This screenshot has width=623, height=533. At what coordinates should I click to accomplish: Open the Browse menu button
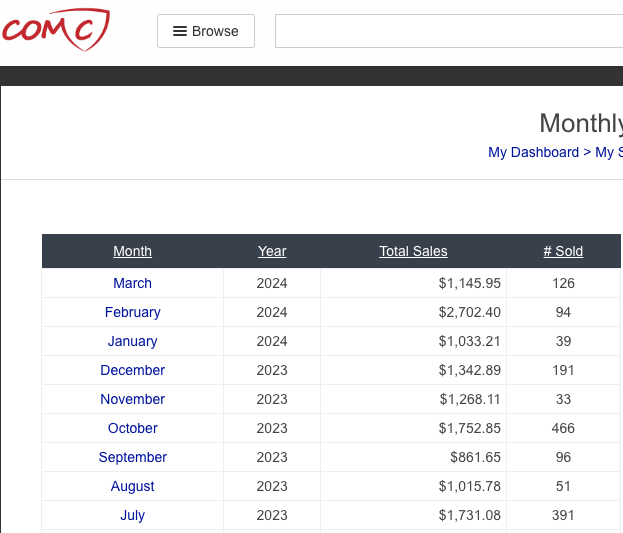206,31
